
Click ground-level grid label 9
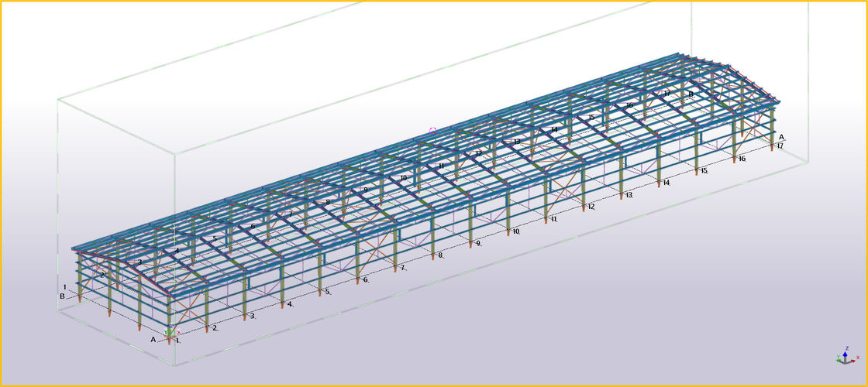pyautogui.click(x=478, y=244)
